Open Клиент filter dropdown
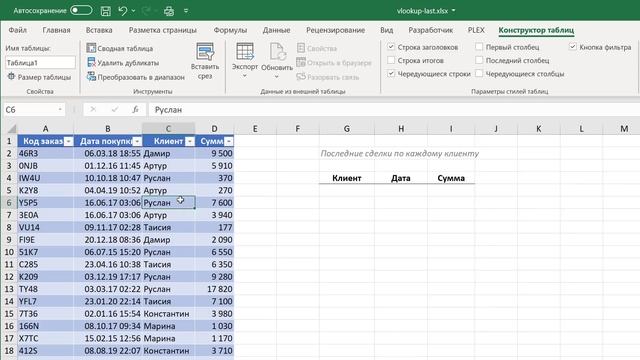This screenshot has width=640, height=360. pos(190,142)
